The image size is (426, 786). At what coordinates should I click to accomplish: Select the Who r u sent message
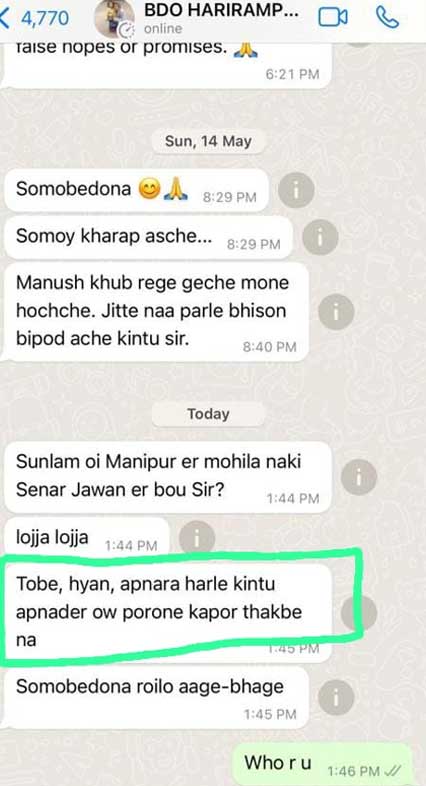point(324,765)
